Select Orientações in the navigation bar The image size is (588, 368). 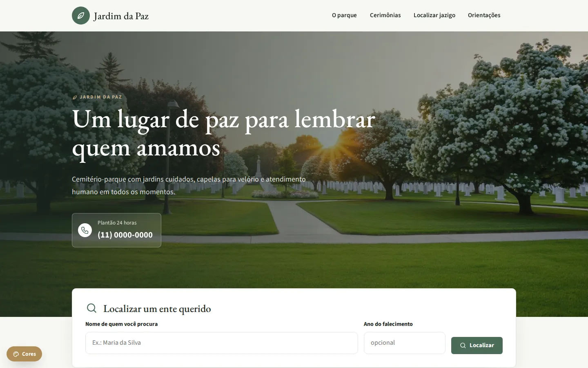pyautogui.click(x=484, y=15)
